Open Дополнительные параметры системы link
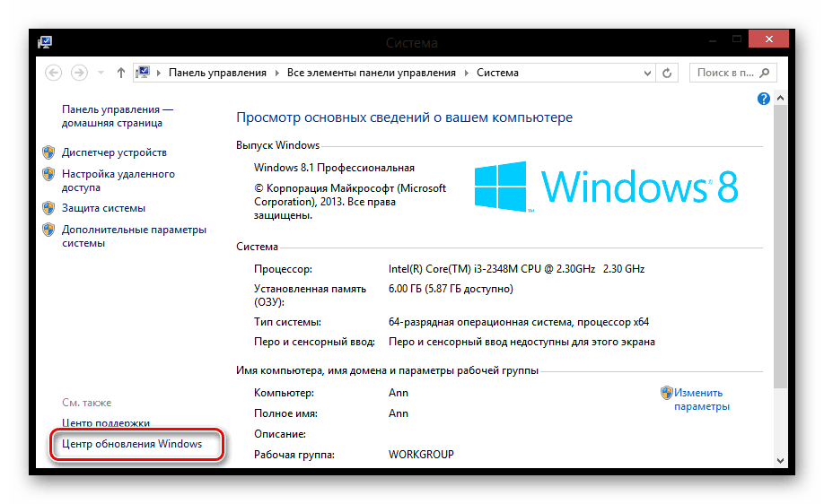This screenshot has height=504, width=824. click(x=134, y=236)
